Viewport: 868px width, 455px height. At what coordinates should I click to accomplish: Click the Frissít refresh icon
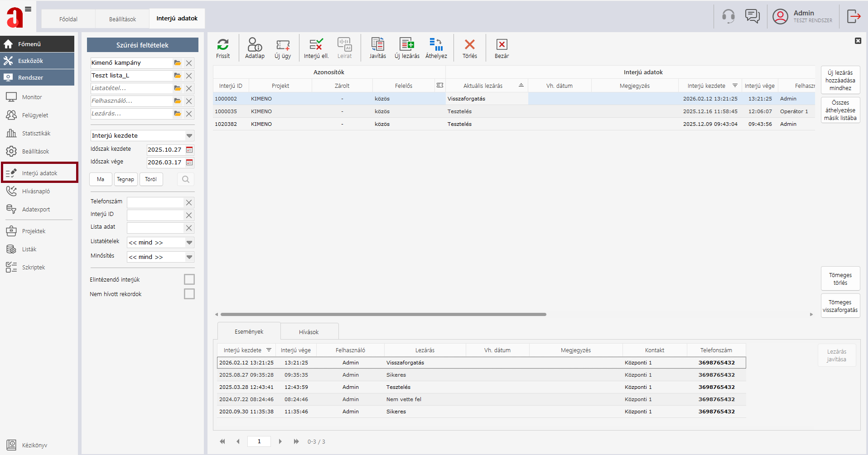coord(223,45)
